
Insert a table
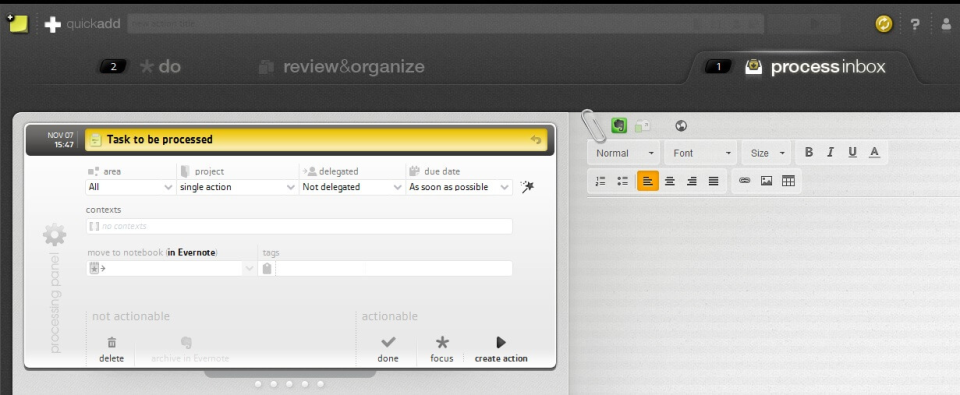tap(789, 181)
